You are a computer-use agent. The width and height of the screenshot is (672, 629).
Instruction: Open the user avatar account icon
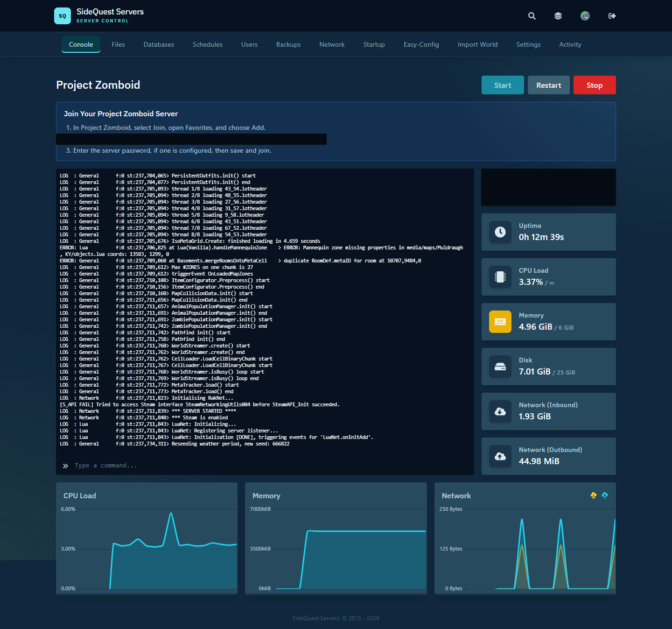[585, 16]
